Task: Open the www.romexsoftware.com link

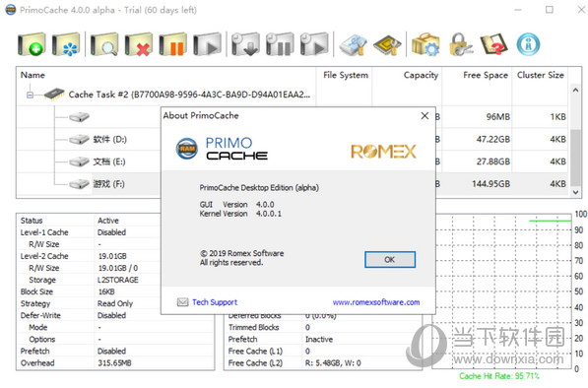Action: (376, 302)
